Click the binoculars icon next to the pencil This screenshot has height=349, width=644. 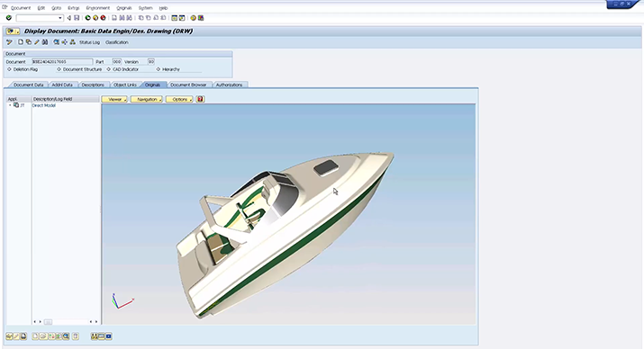pyautogui.click(x=45, y=42)
